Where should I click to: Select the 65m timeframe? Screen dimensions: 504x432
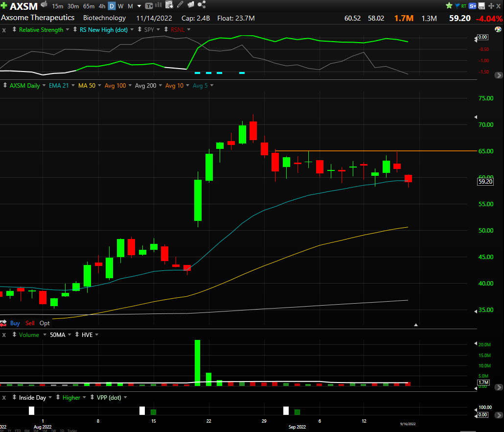[89, 6]
